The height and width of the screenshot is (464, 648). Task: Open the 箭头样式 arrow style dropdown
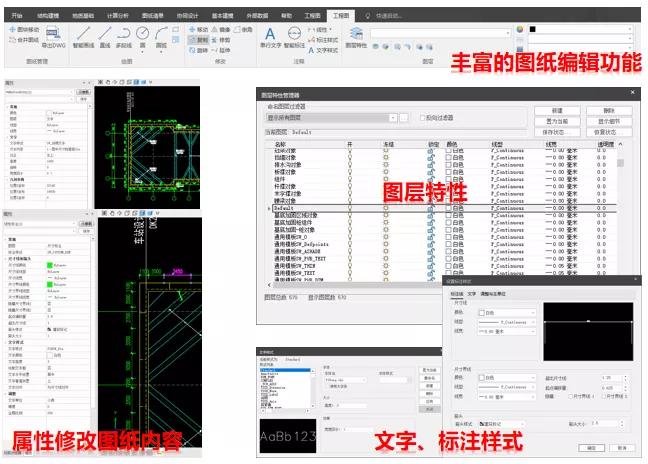502,424
